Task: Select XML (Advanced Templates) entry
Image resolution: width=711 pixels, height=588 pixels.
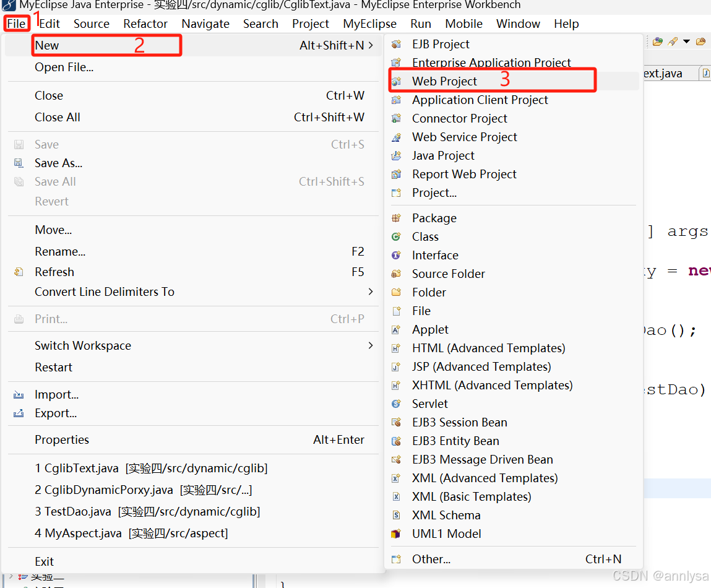Action: pyautogui.click(x=485, y=478)
